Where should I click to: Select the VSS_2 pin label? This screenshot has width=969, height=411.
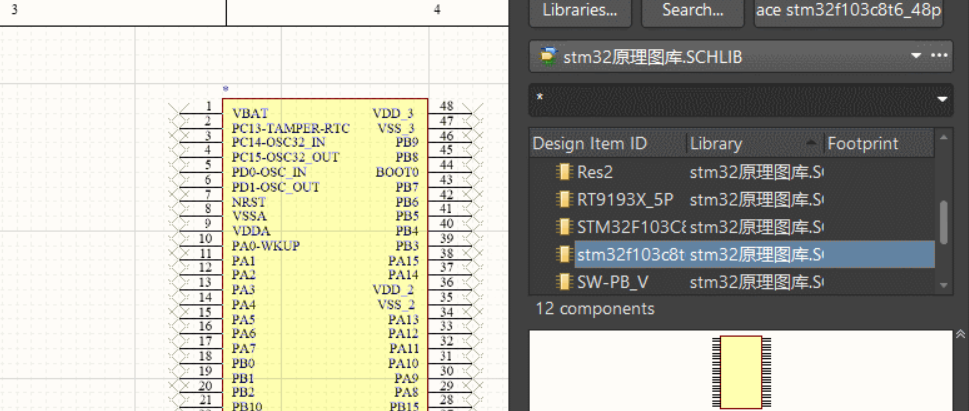pyautogui.click(x=396, y=305)
